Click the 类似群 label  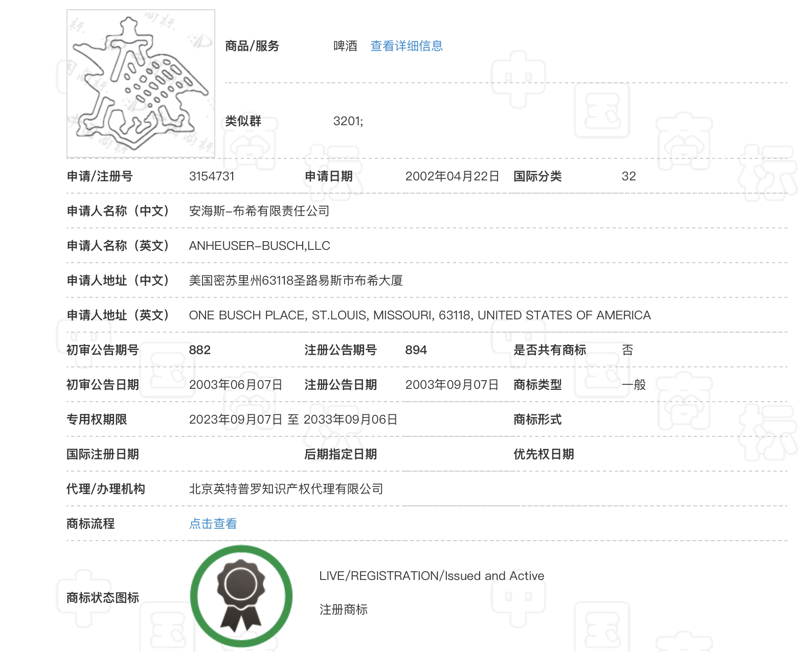click(x=243, y=121)
